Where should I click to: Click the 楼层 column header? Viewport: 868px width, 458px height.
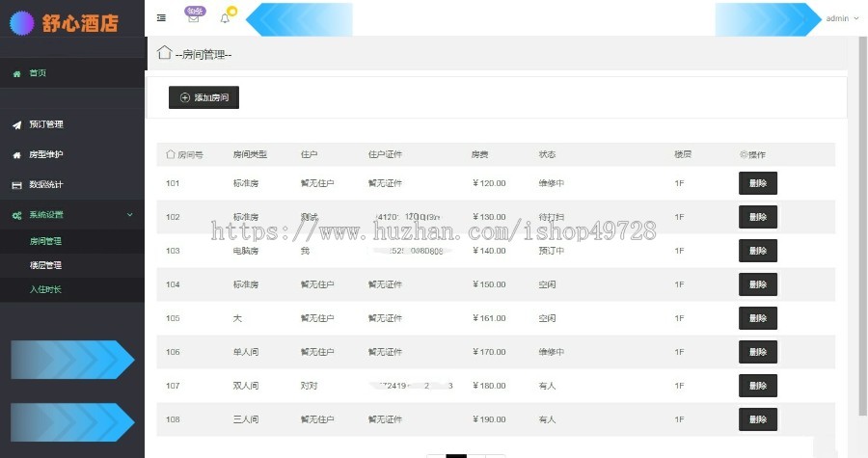pyautogui.click(x=683, y=154)
